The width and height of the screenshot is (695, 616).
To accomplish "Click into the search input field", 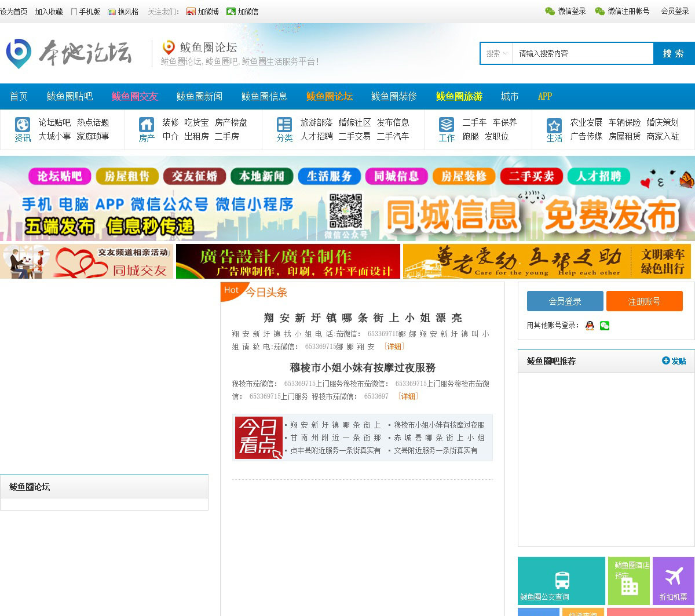I will point(582,53).
